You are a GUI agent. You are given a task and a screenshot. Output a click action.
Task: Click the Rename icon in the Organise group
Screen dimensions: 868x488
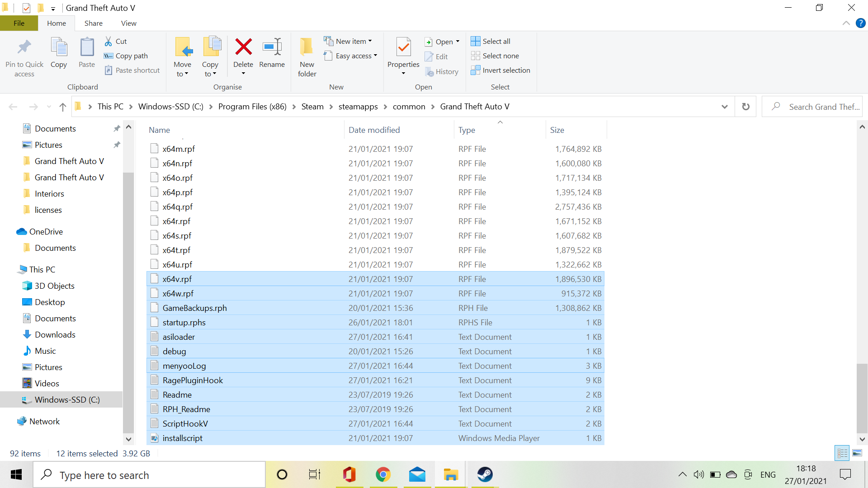272,47
